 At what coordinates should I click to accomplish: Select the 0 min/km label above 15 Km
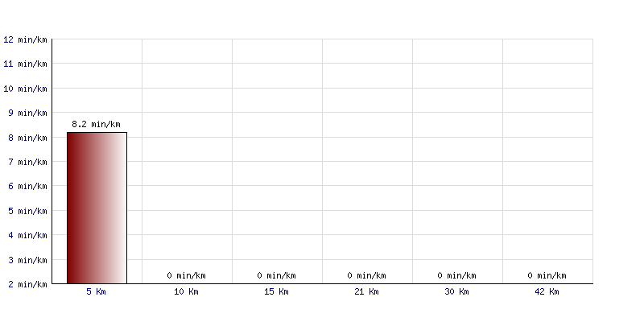[x=276, y=275]
